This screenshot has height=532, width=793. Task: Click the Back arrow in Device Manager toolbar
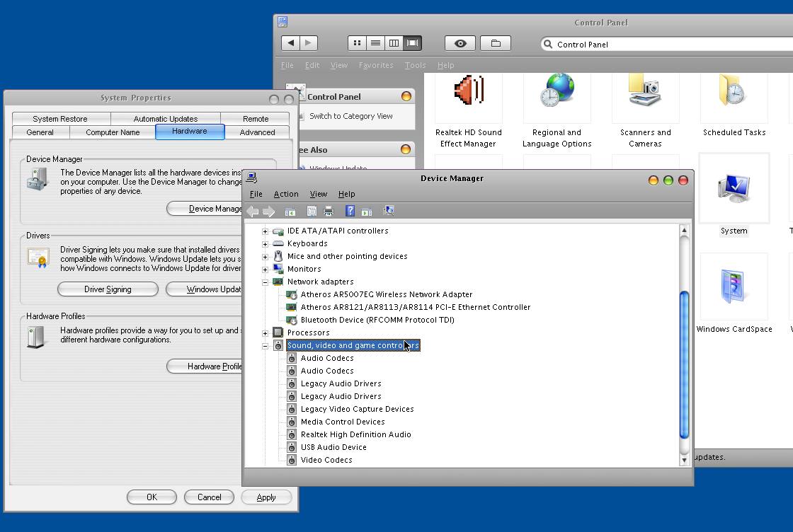click(x=252, y=212)
